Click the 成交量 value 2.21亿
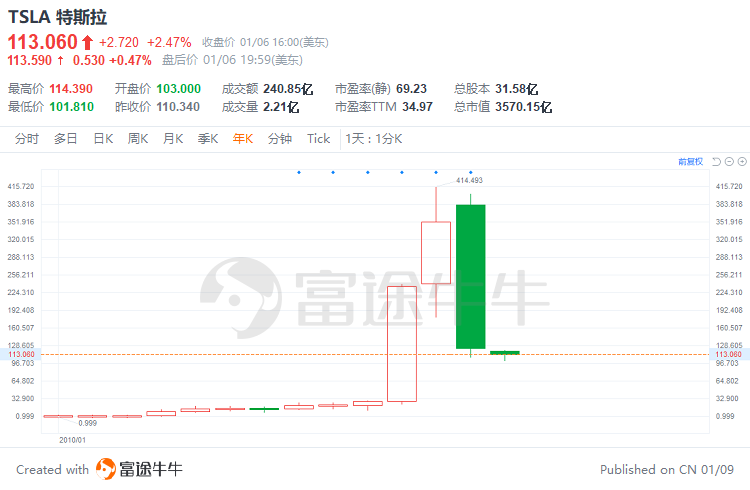750x490 pixels. [281, 107]
